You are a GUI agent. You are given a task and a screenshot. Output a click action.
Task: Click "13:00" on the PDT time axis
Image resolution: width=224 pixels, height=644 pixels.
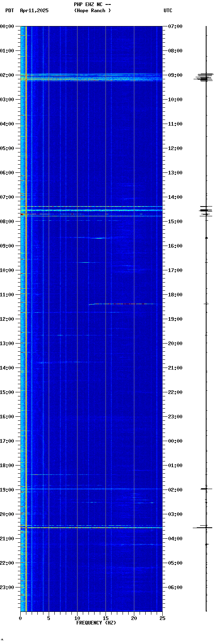pos(7,344)
